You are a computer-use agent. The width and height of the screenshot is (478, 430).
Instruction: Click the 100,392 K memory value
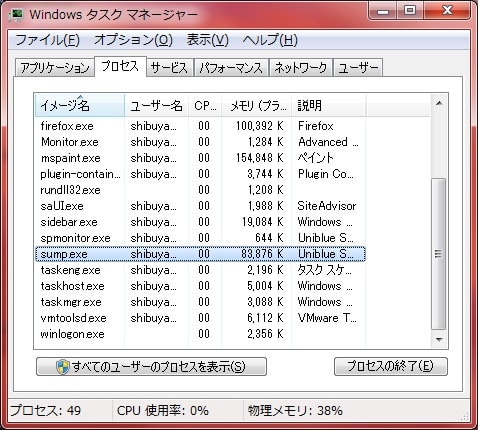point(260,126)
